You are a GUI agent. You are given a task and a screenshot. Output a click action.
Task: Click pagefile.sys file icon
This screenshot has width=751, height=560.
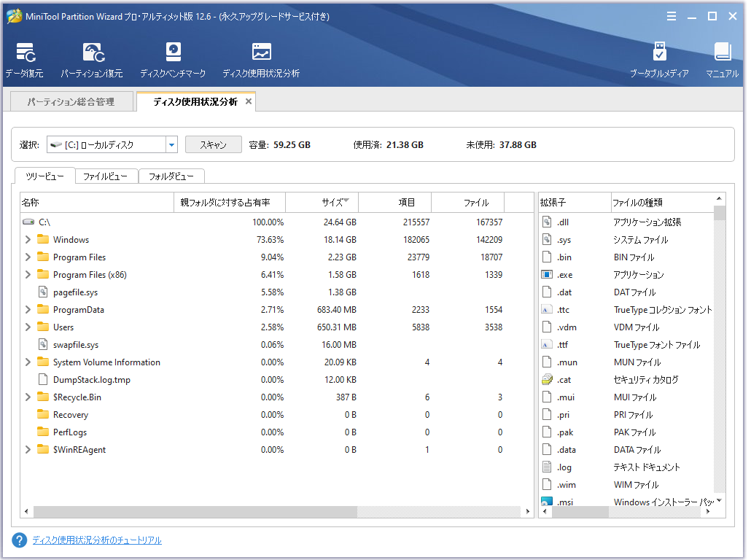(x=43, y=292)
